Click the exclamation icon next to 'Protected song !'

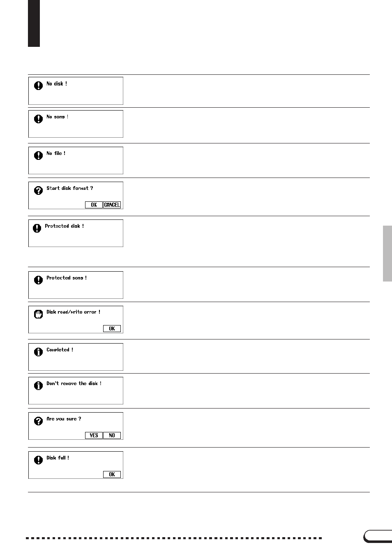(x=38, y=280)
